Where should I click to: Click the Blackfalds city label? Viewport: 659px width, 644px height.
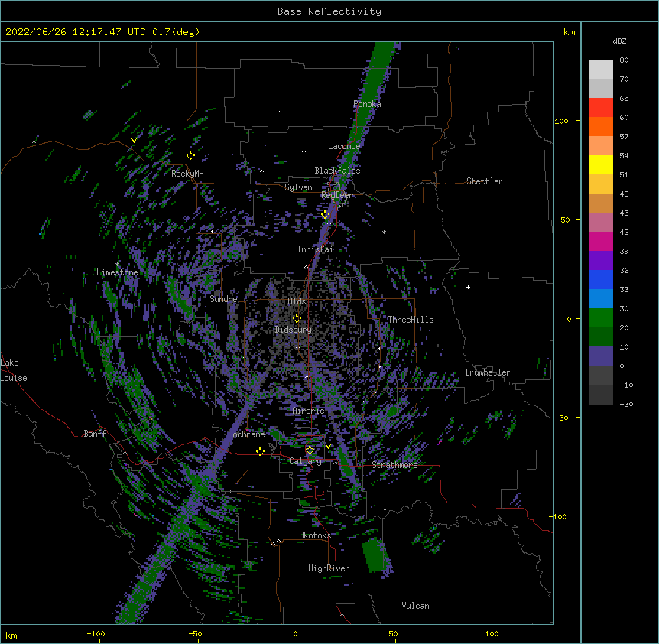pyautogui.click(x=337, y=171)
